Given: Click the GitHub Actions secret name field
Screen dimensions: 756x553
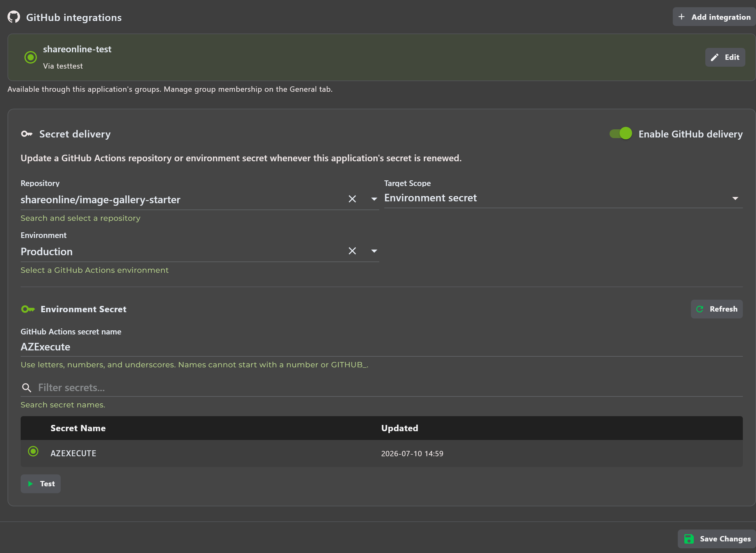Looking at the screenshot, I should (381, 347).
